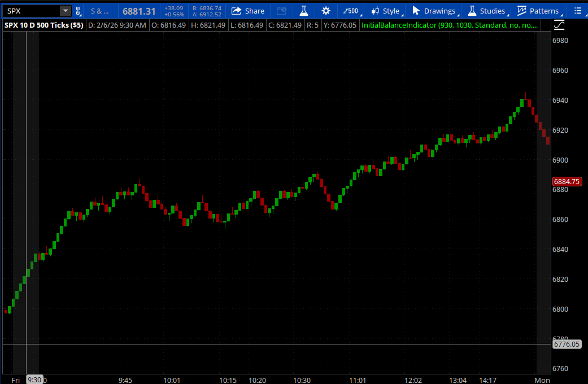Click the Share button
Screen dimensions: 588x384
tap(248, 11)
